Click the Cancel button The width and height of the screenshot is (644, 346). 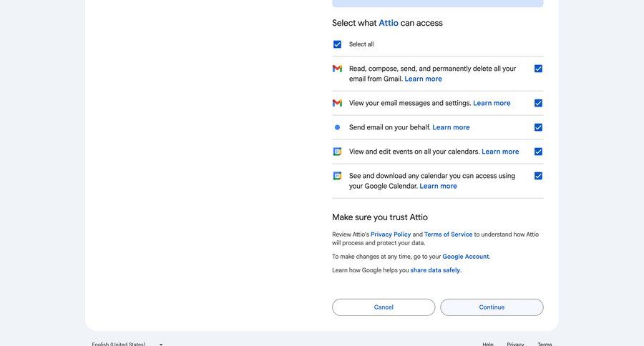(384, 307)
